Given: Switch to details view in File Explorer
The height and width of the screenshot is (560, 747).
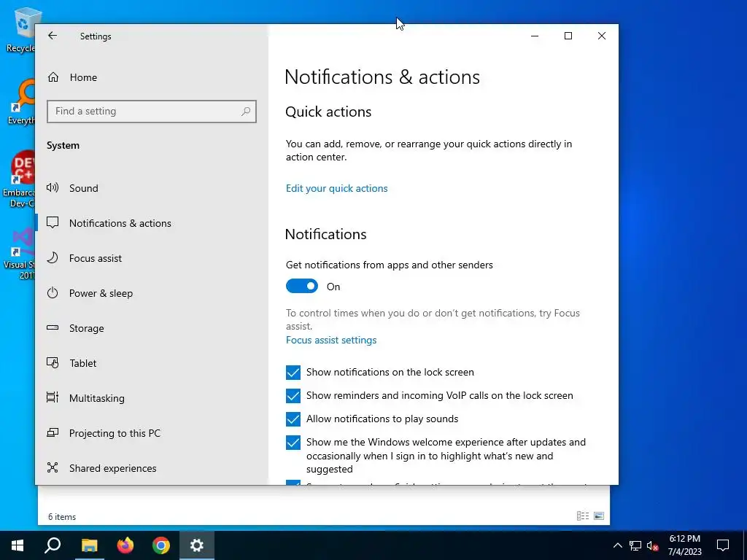Looking at the screenshot, I should pos(583,516).
